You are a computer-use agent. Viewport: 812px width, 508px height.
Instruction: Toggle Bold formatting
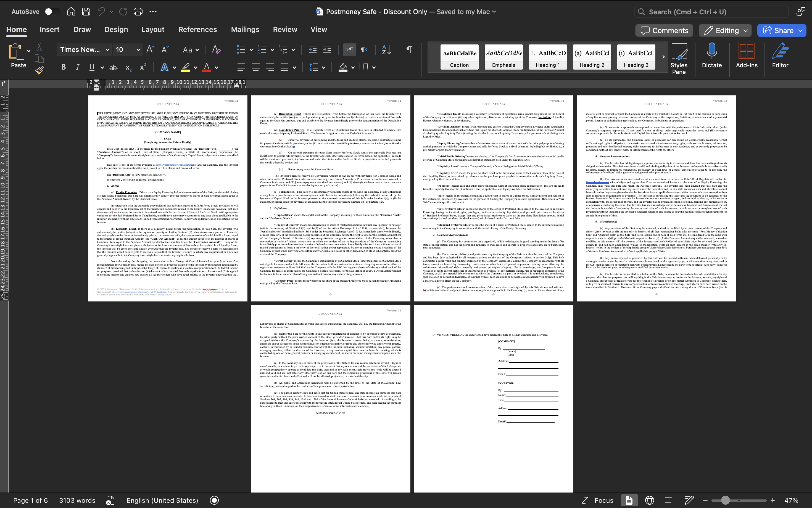64,67
